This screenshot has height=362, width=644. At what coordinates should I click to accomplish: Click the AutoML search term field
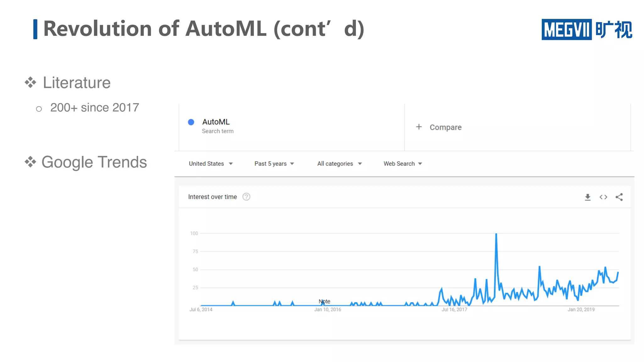(216, 122)
